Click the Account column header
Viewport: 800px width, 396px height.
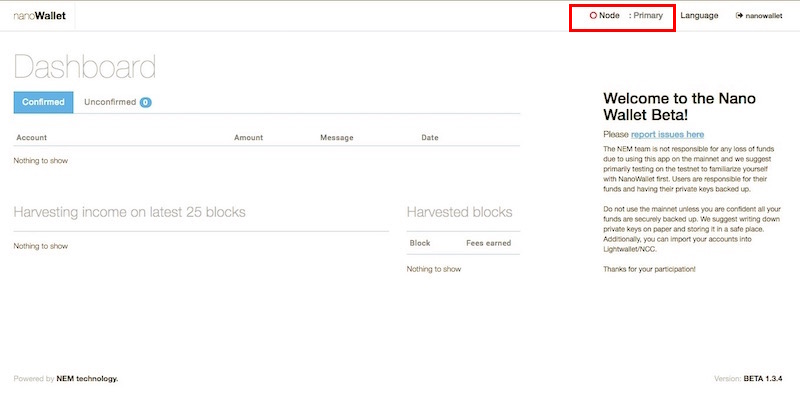[x=32, y=138]
